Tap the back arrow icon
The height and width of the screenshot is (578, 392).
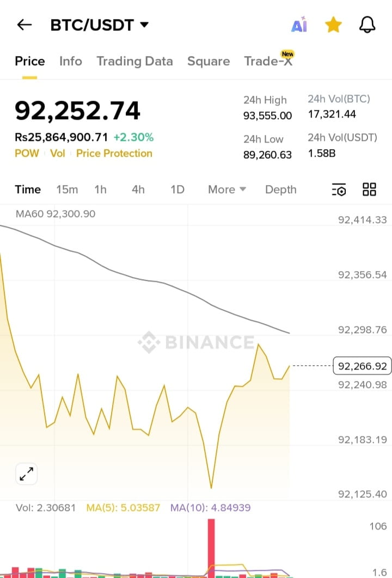(x=24, y=25)
